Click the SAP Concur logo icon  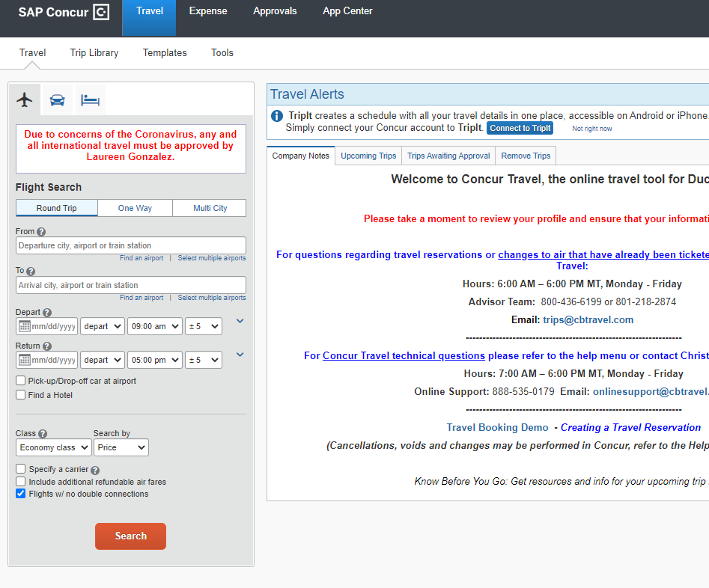101,12
